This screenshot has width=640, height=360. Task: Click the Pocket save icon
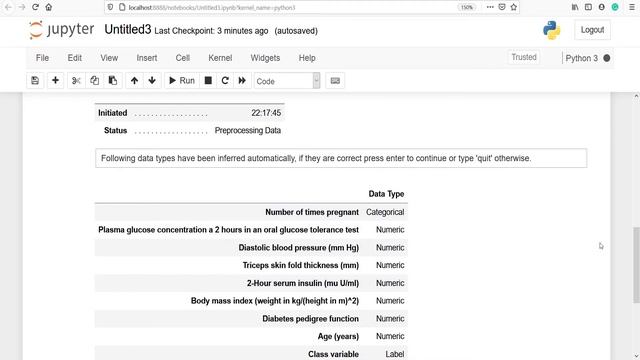click(502, 7)
